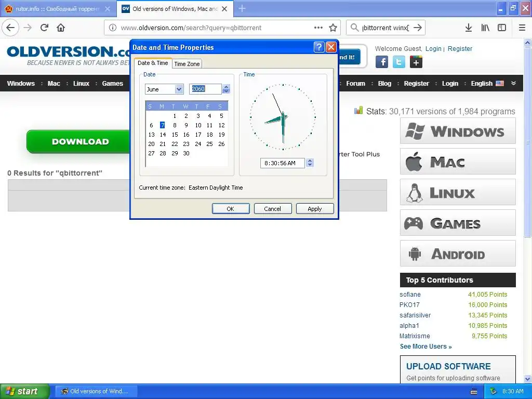
Task: Open the Firefox hamburger menu
Action: tap(522, 28)
